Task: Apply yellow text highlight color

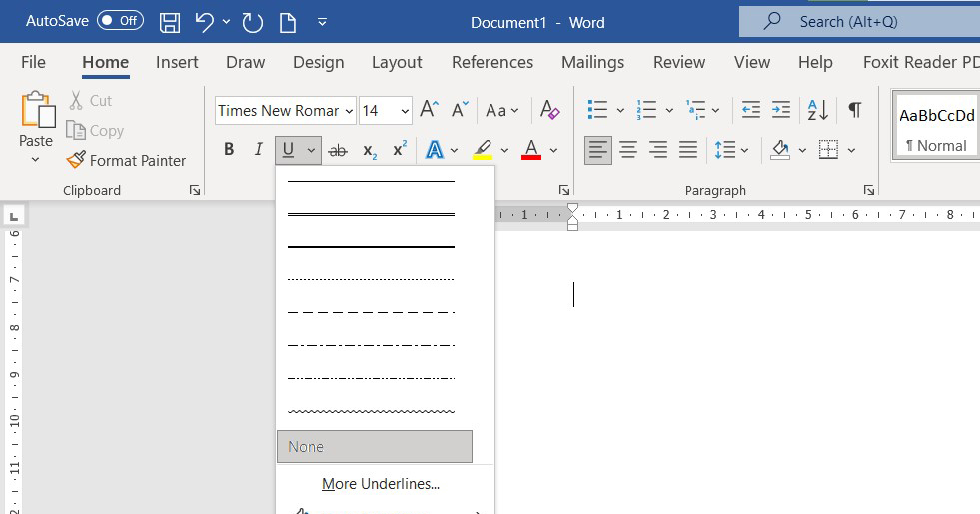Action: (x=482, y=150)
